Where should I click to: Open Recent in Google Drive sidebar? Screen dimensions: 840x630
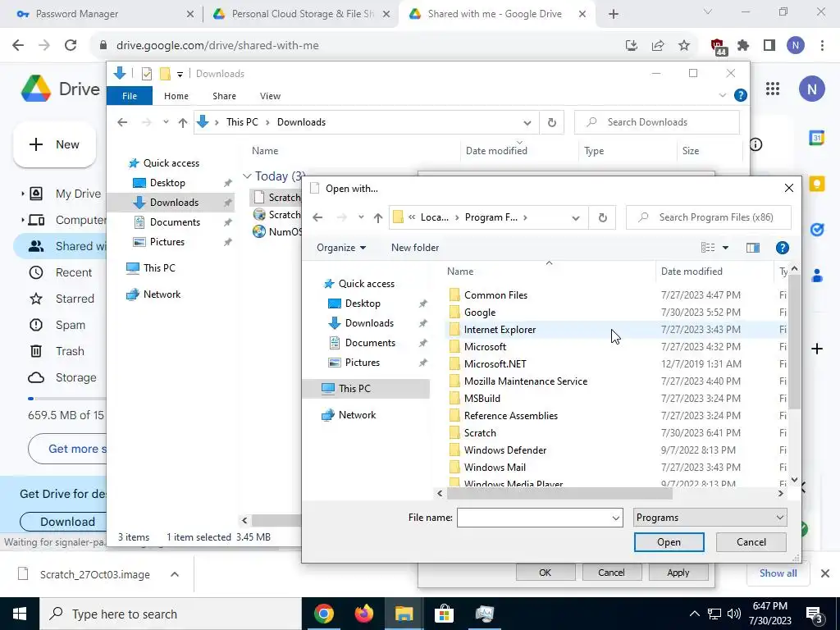coord(73,272)
